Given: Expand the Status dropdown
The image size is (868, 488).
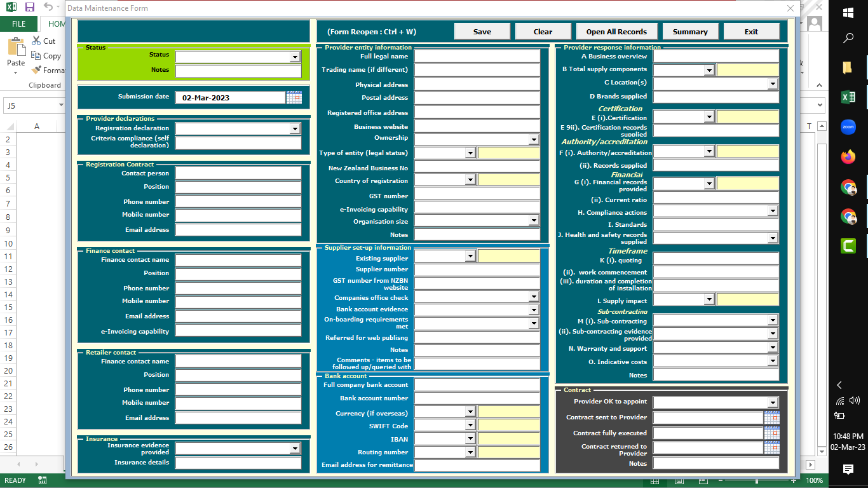Looking at the screenshot, I should coord(295,57).
